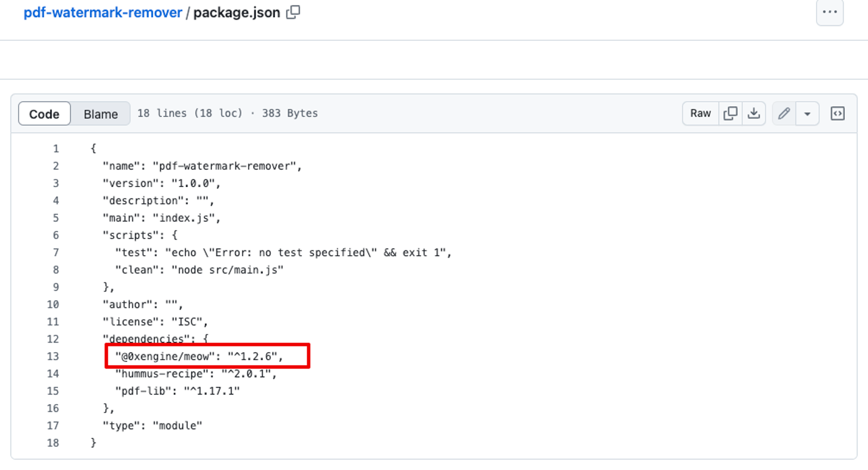Download the raw package.json file
The image size is (868, 470).
pyautogui.click(x=753, y=113)
